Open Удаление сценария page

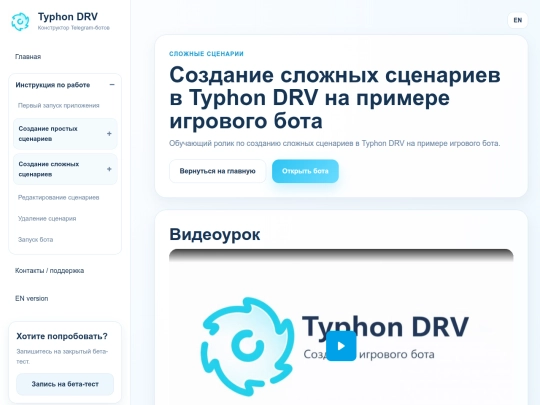47,218
